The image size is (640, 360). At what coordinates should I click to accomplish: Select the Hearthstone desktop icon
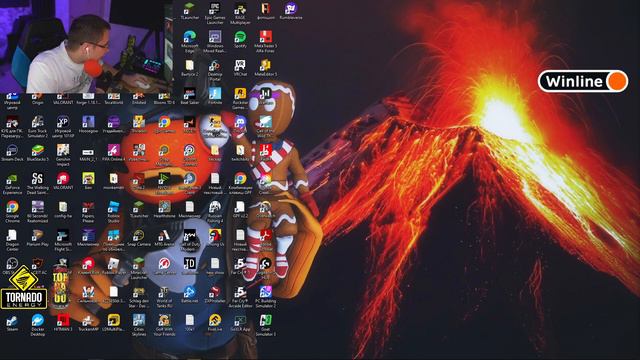tap(164, 209)
